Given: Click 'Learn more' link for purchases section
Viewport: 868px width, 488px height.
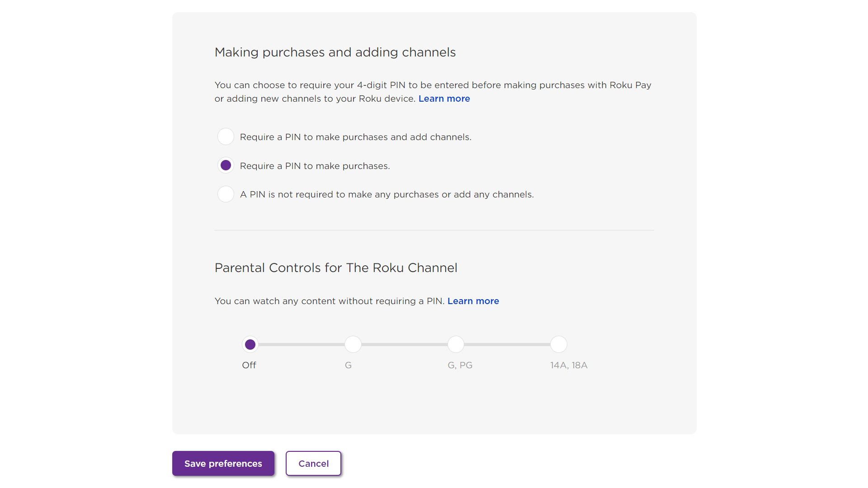Looking at the screenshot, I should 444,99.
